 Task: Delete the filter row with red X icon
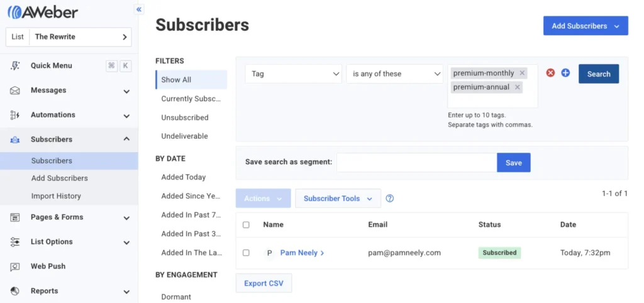click(550, 73)
